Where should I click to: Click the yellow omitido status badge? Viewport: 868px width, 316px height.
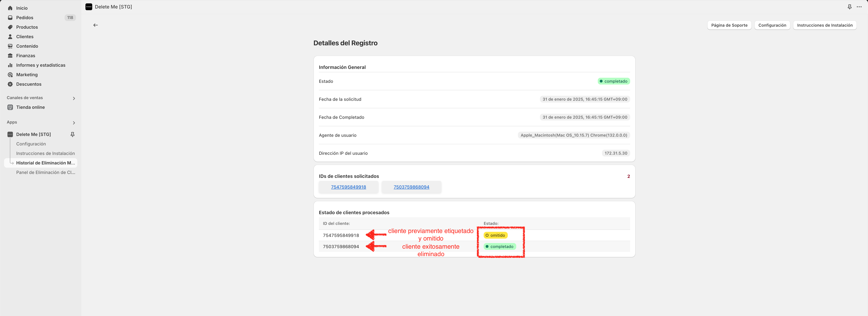(x=495, y=235)
